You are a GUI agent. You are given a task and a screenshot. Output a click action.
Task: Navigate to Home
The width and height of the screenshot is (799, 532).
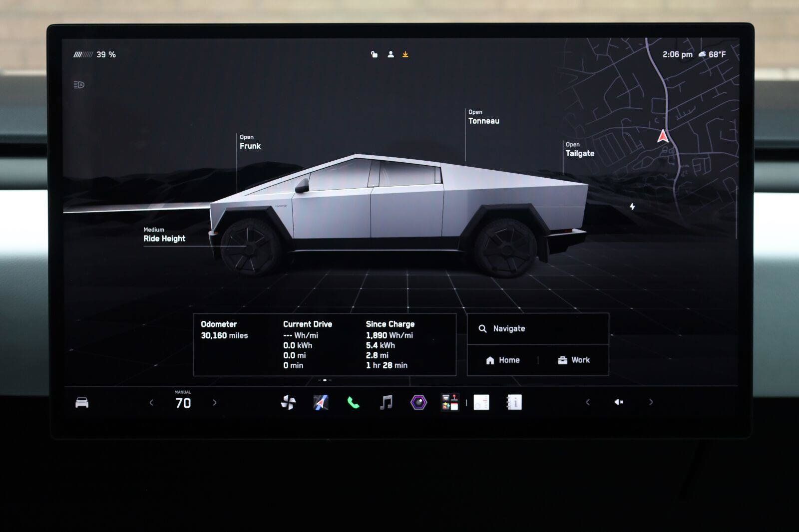[x=503, y=360]
